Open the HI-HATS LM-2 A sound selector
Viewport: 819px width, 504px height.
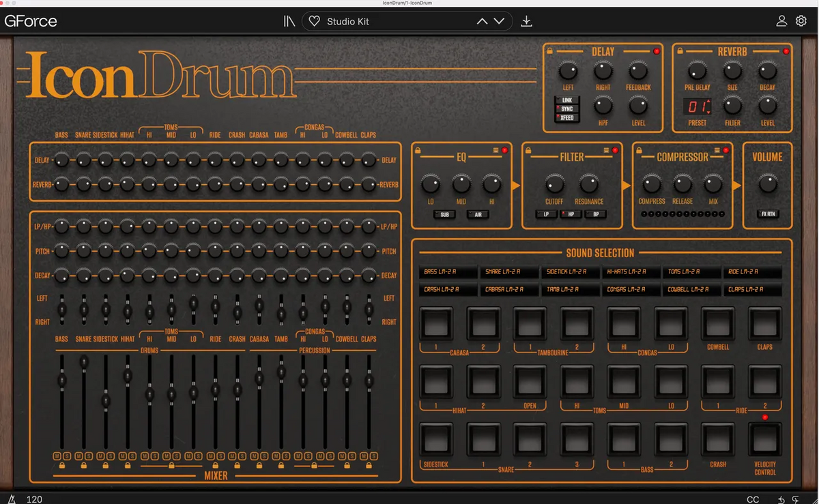631,272
